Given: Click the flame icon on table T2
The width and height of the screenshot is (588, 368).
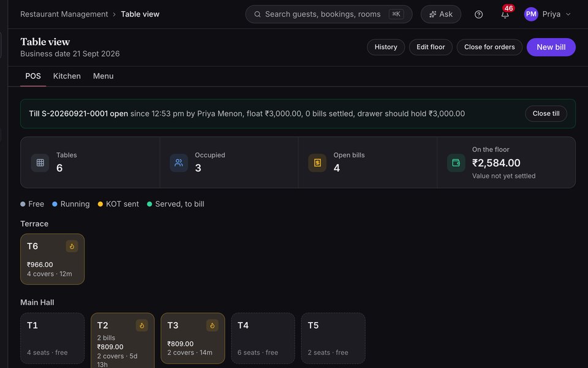Looking at the screenshot, I should point(141,326).
